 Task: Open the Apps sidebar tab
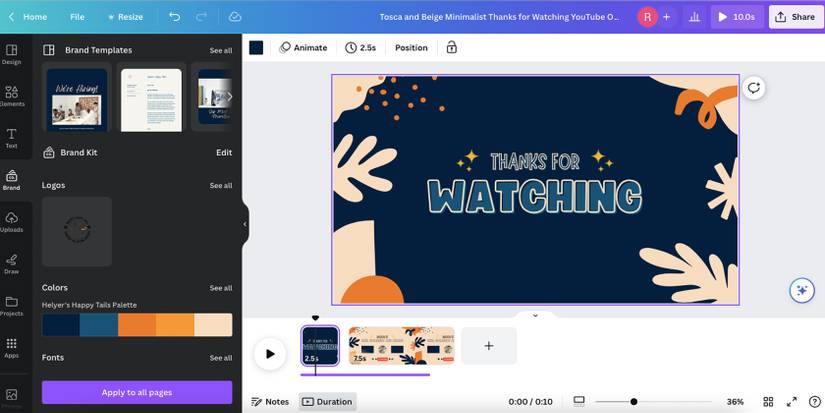(11, 348)
